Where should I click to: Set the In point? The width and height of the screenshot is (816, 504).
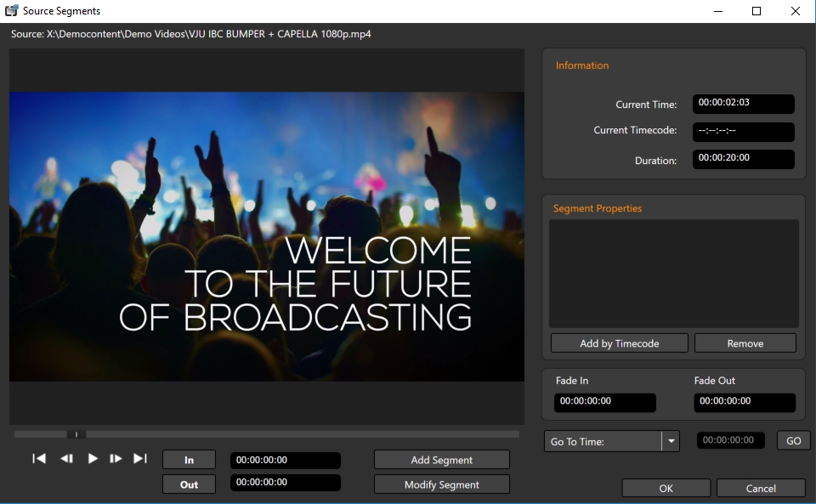[189, 460]
